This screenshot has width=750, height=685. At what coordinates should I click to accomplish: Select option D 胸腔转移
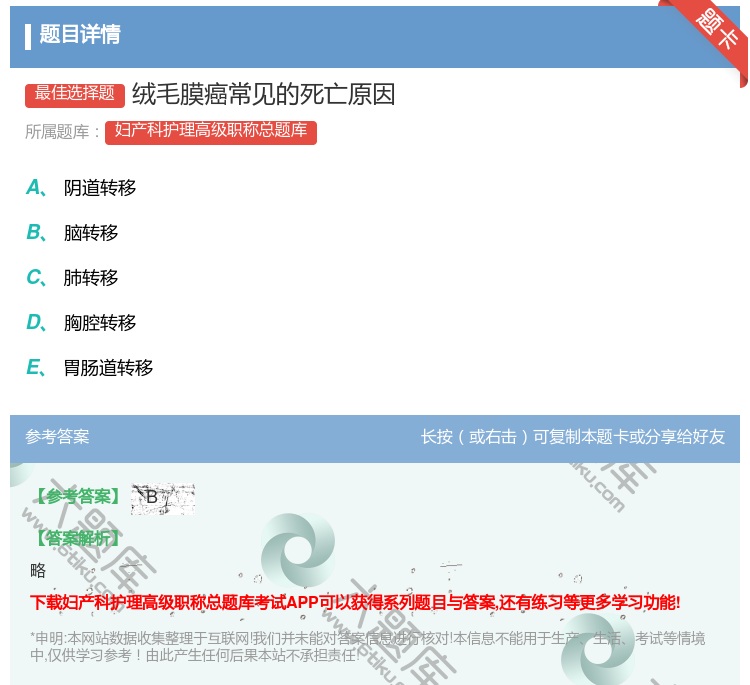pyautogui.click(x=81, y=322)
